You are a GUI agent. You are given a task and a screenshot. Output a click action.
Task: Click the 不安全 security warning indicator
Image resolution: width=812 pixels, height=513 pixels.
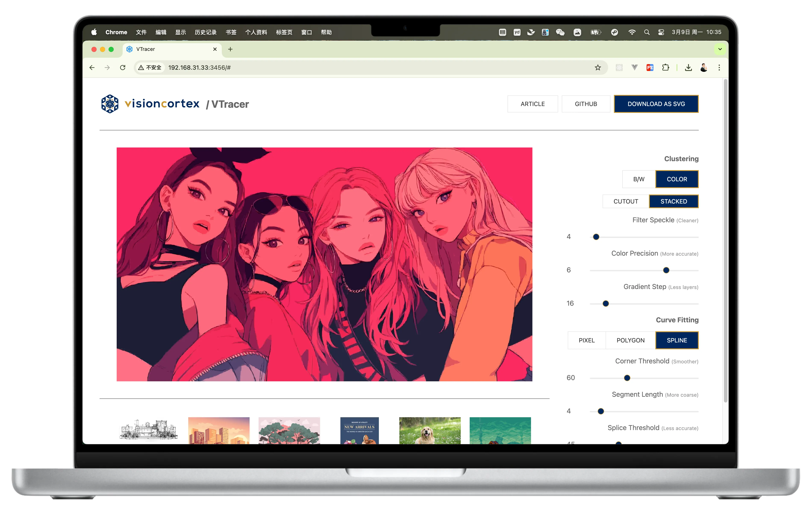click(150, 68)
